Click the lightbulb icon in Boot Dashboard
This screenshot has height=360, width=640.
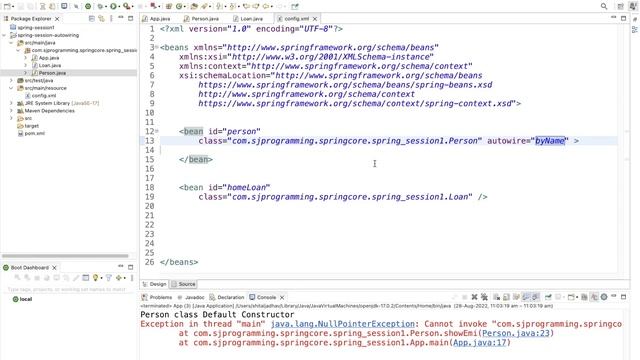tap(96, 278)
